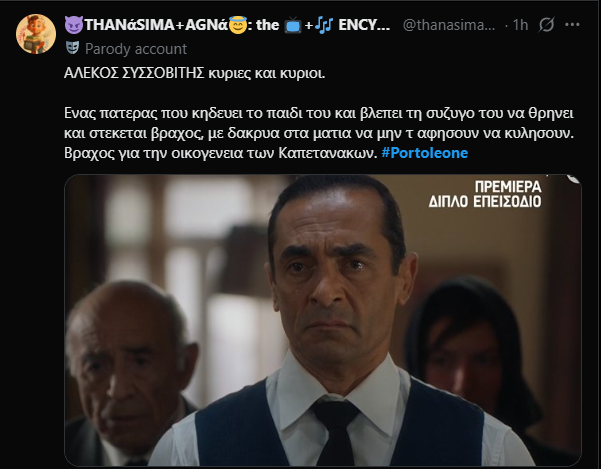
Task: Open the attached funeral scene image
Action: point(323,320)
